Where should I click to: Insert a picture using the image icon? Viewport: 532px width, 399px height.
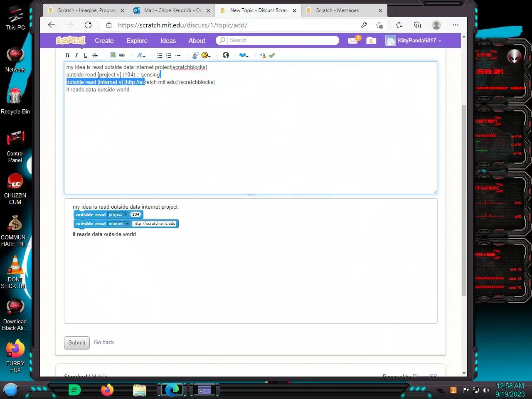click(112, 55)
